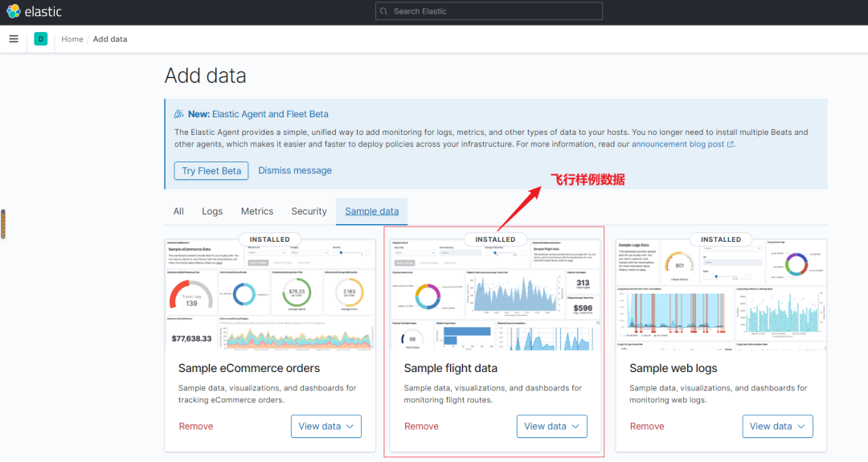Expand View data for eCommerce orders
868x462 pixels.
(x=326, y=427)
